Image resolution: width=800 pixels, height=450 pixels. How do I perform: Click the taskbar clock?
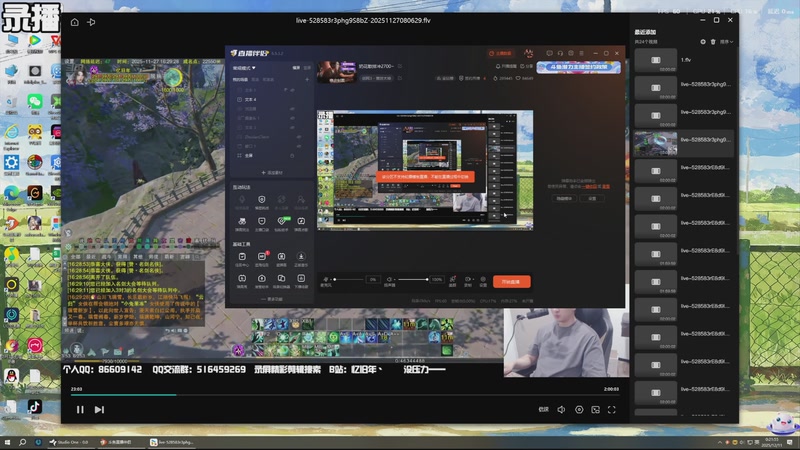click(x=772, y=442)
